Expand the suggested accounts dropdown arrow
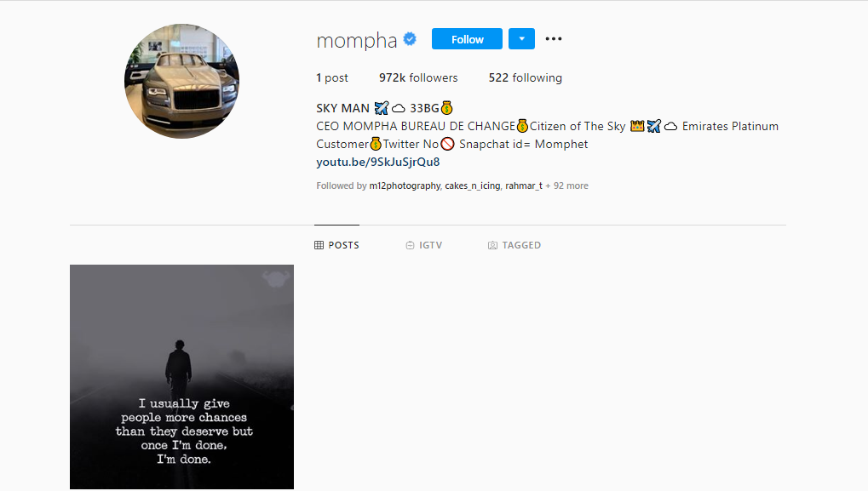Viewport: 868px width, 491px height. click(521, 38)
